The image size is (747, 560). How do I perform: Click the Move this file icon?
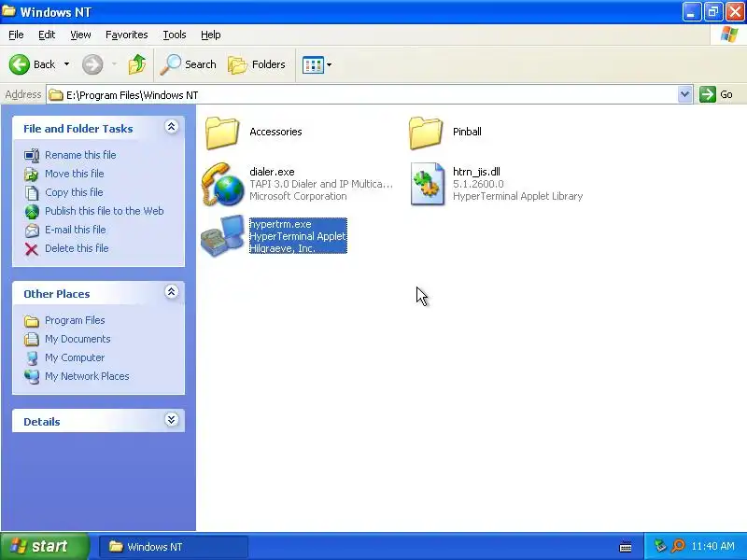pos(32,175)
